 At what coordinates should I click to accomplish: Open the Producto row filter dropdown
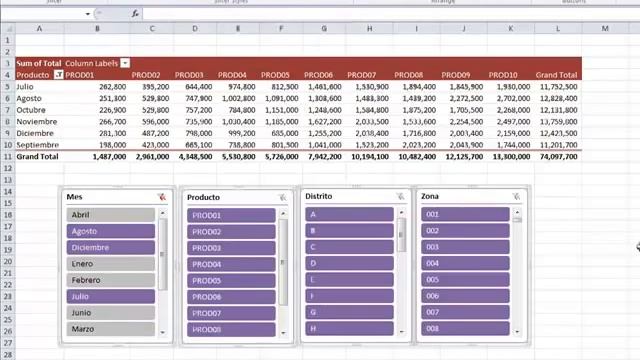tap(58, 75)
